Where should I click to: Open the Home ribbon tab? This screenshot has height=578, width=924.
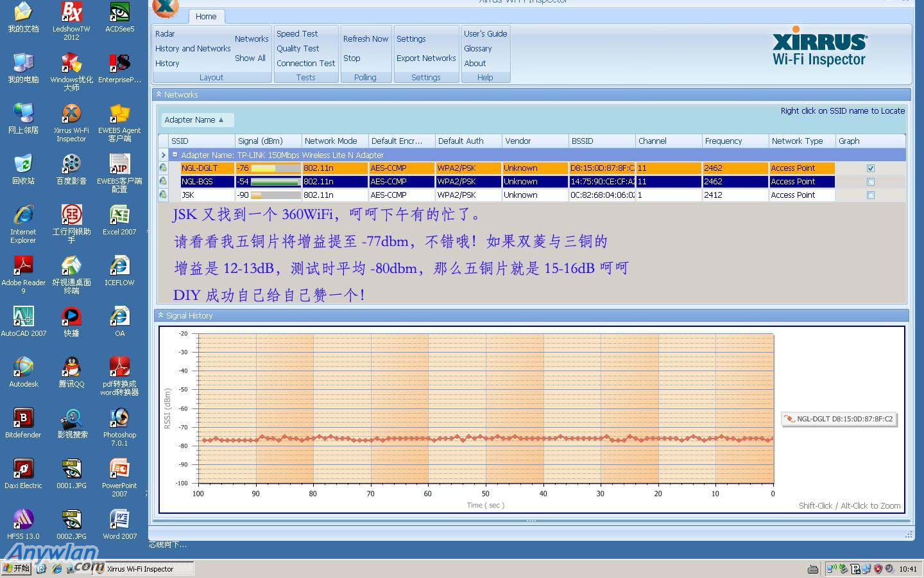pos(206,17)
